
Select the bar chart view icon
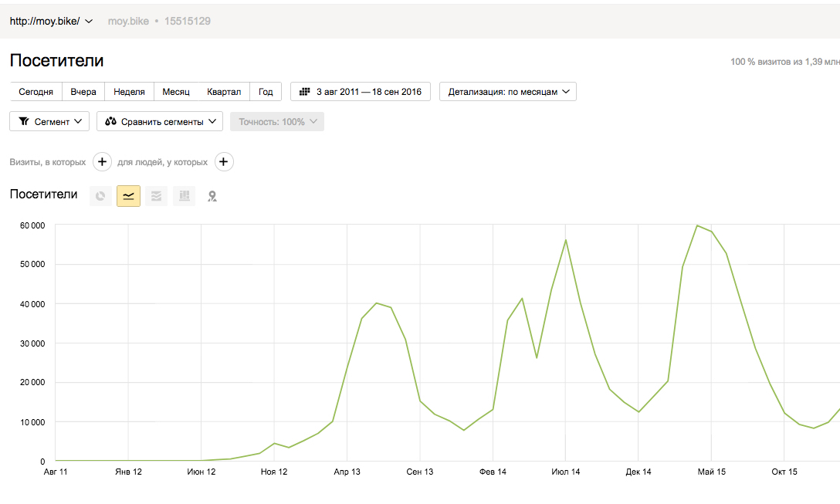[184, 196]
